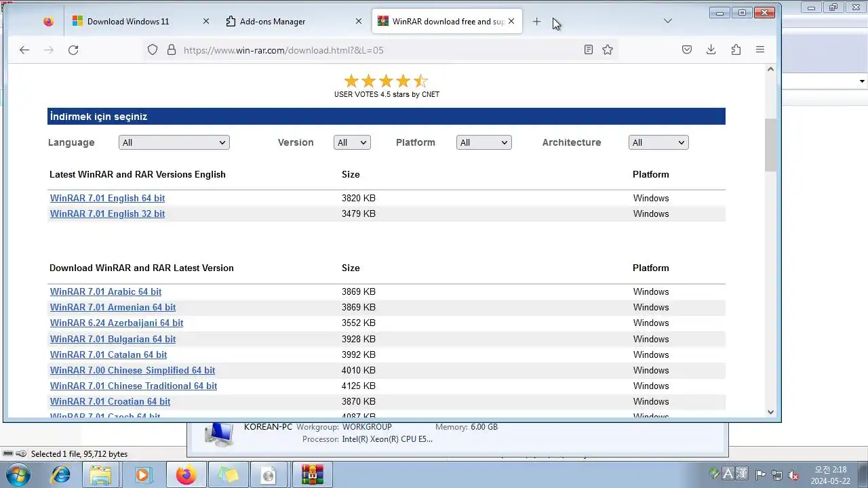Click the USER VOTES 4.5 stars text
This screenshot has width=868, height=488.
click(x=387, y=94)
